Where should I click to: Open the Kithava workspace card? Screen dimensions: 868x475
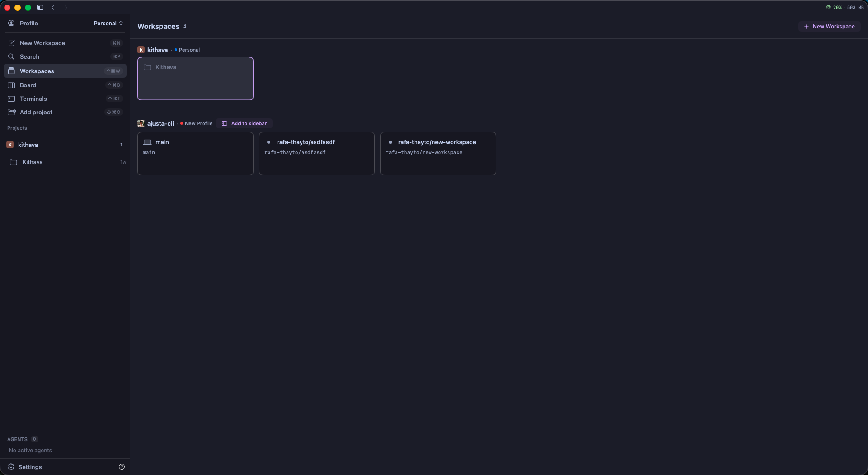pyautogui.click(x=195, y=79)
